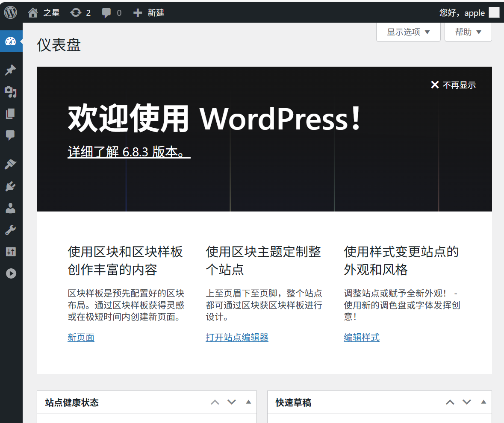The height and width of the screenshot is (423, 504).
Task: Dismiss welcome panel with 不再显示
Action: (x=453, y=85)
